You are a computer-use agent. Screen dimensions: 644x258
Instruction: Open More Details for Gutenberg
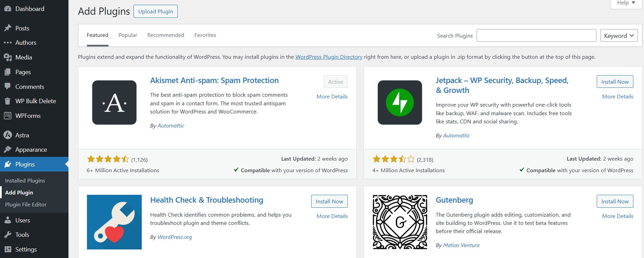618,216
